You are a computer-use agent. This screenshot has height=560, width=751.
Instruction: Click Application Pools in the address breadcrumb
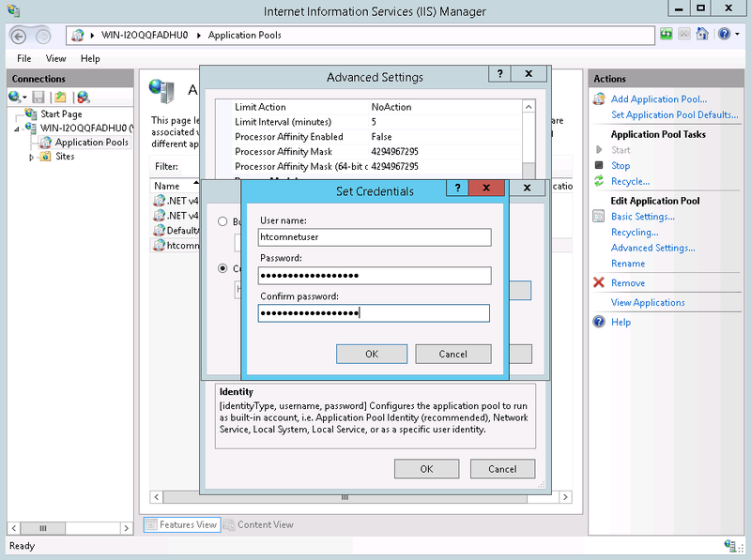(244, 35)
